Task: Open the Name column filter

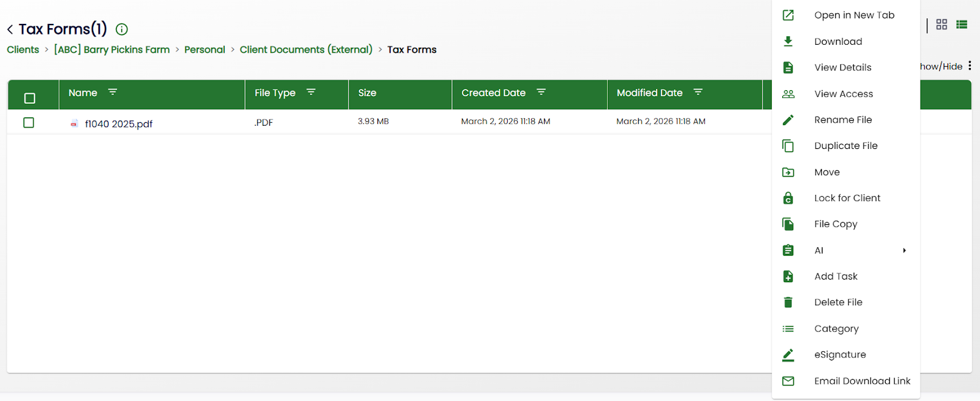Action: 113,92
